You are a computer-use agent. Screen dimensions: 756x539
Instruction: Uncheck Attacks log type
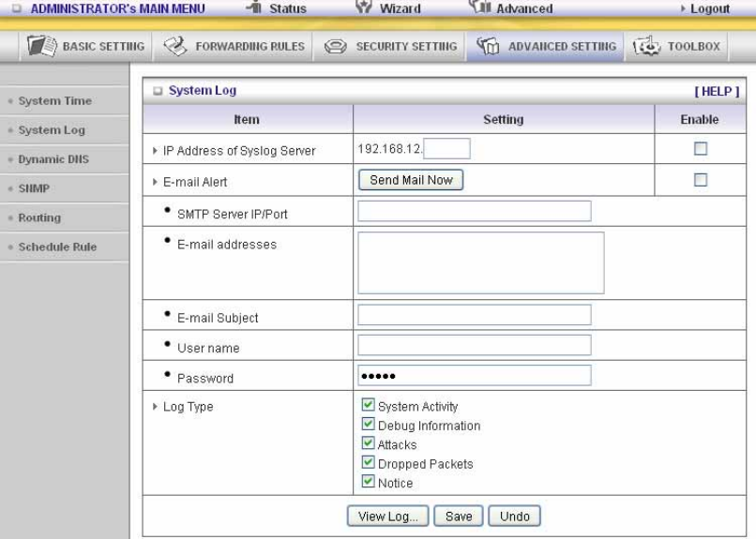pyautogui.click(x=368, y=443)
